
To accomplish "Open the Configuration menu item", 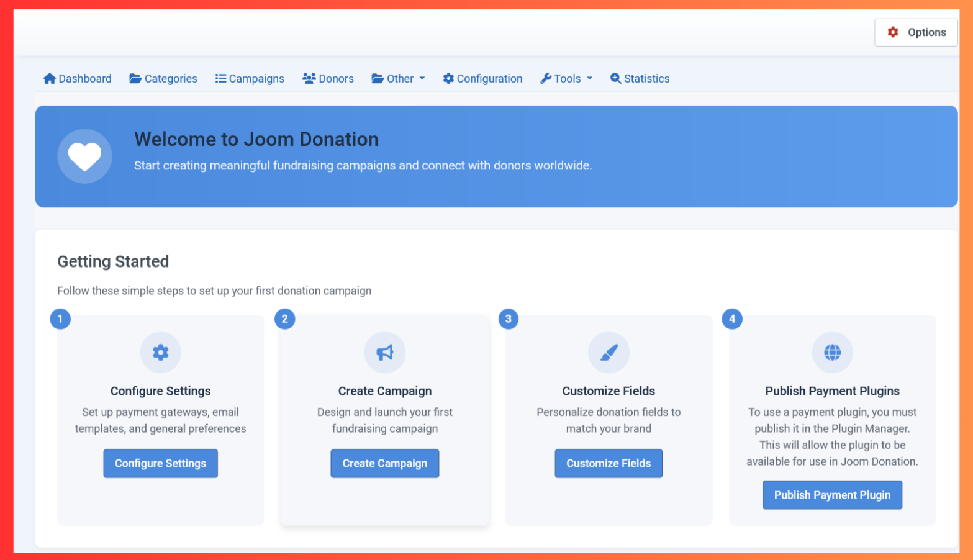I will tap(482, 79).
